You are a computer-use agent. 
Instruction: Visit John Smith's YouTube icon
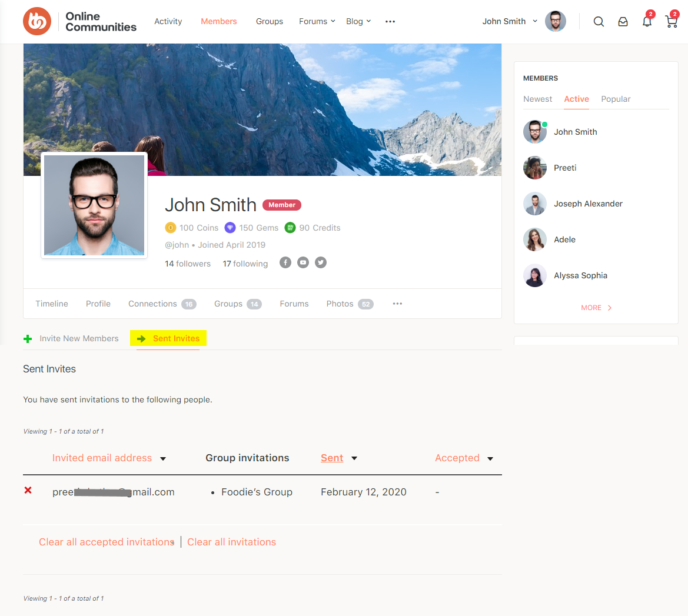[x=303, y=262]
